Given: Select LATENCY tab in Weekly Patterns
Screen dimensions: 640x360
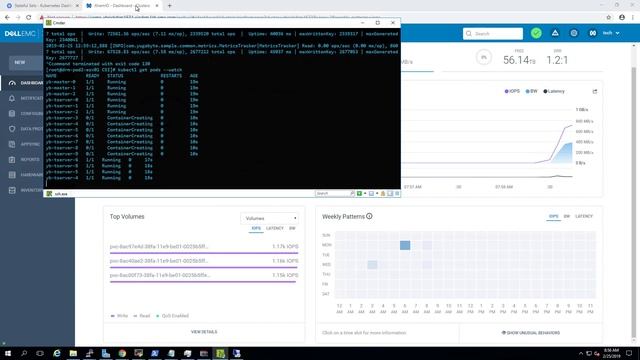Looking at the screenshot, I should coord(584,216).
